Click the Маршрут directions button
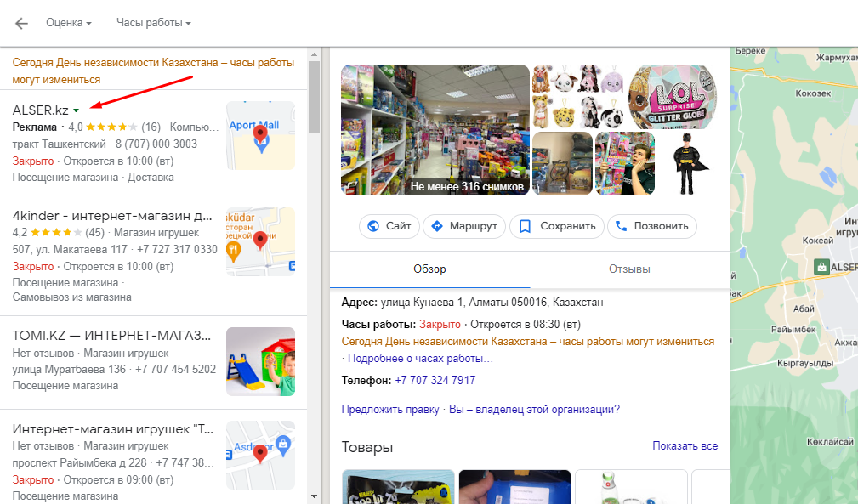 (464, 226)
